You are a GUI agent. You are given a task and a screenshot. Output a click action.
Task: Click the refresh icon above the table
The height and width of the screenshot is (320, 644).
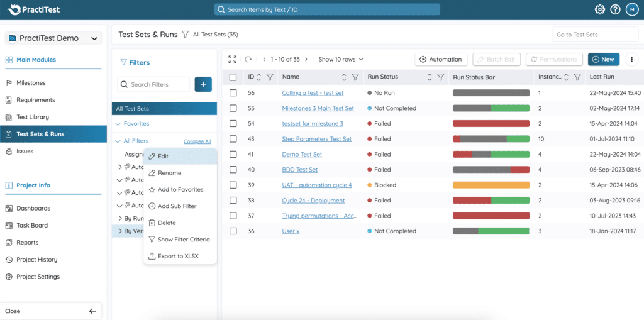click(x=248, y=60)
